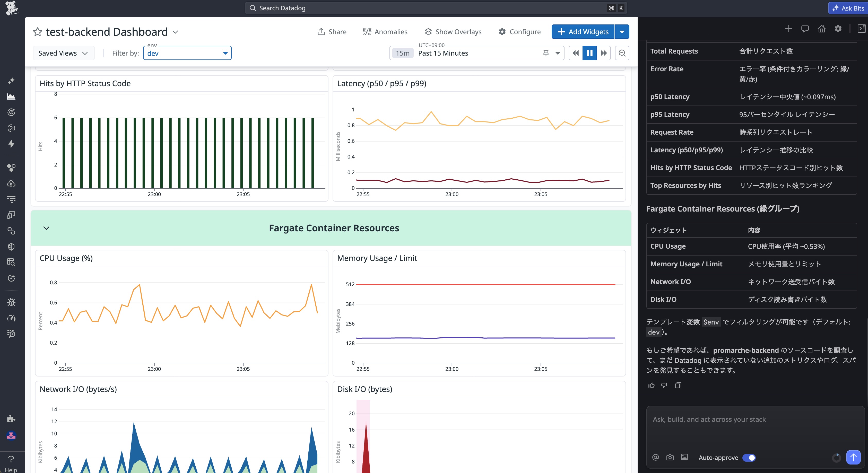Collapse the Ask Bits side panel
The width and height of the screenshot is (868, 473).
[x=861, y=29]
